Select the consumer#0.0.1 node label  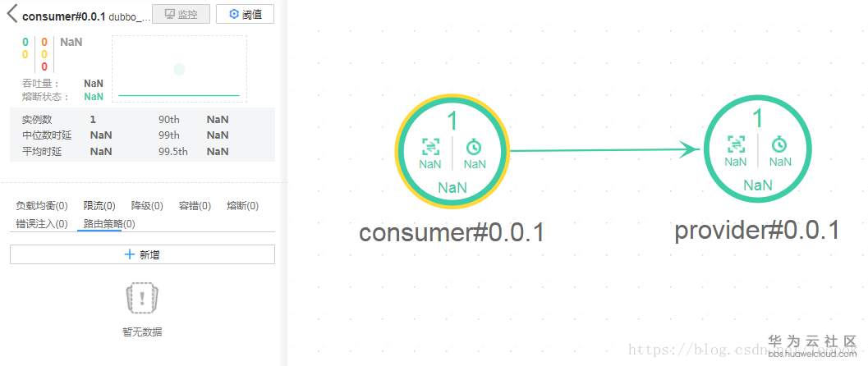tap(452, 233)
